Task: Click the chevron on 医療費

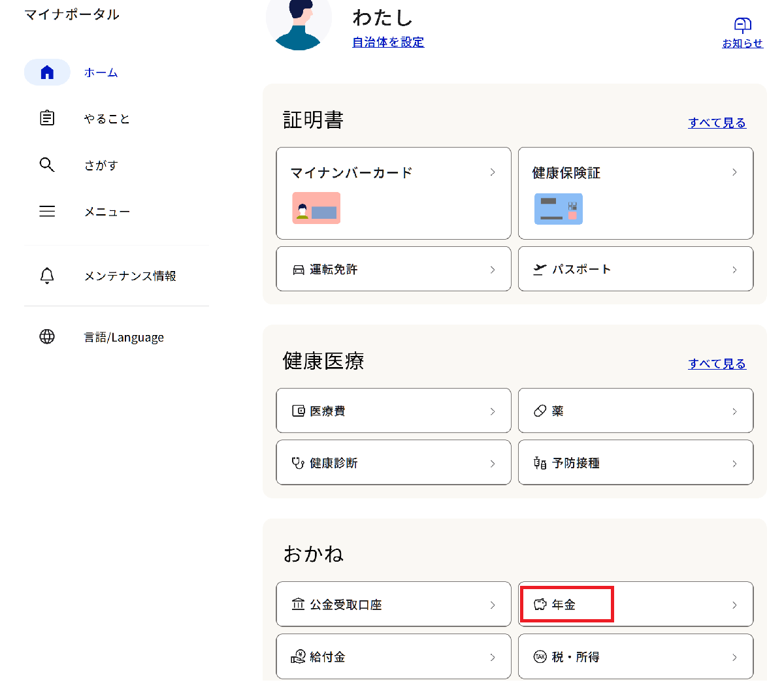Action: pyautogui.click(x=493, y=411)
